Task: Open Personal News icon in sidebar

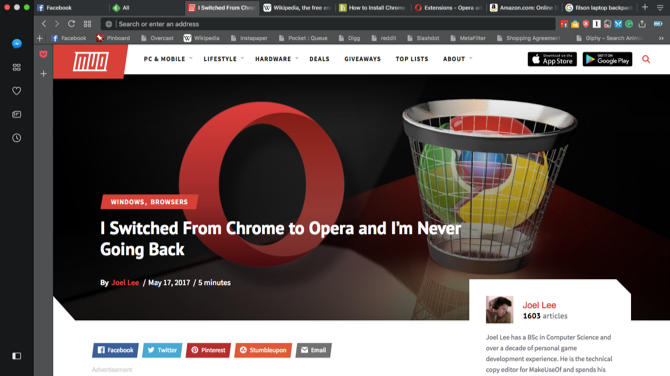Action: click(x=17, y=114)
